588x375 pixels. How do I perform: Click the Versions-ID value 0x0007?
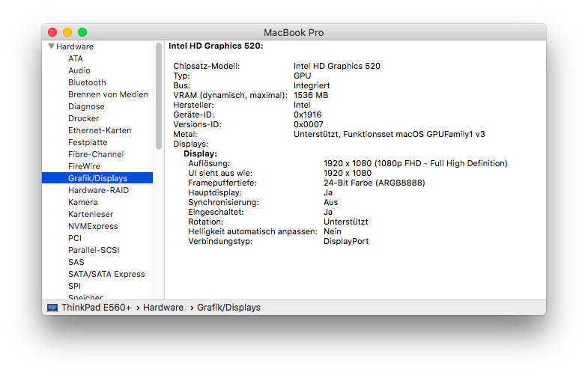coord(309,125)
